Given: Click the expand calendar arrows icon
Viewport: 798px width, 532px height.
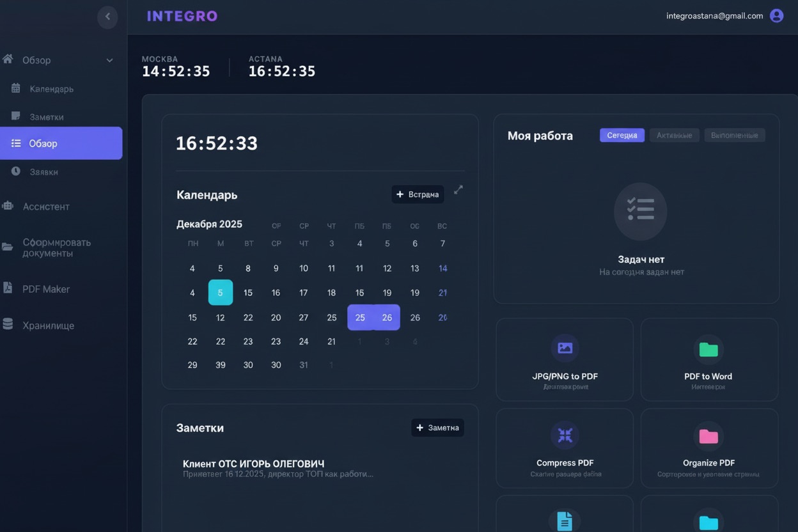Looking at the screenshot, I should [x=458, y=190].
